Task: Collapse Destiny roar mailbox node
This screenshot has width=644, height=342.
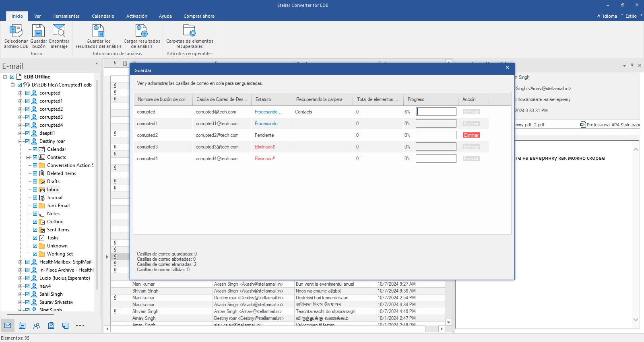Action: point(21,141)
